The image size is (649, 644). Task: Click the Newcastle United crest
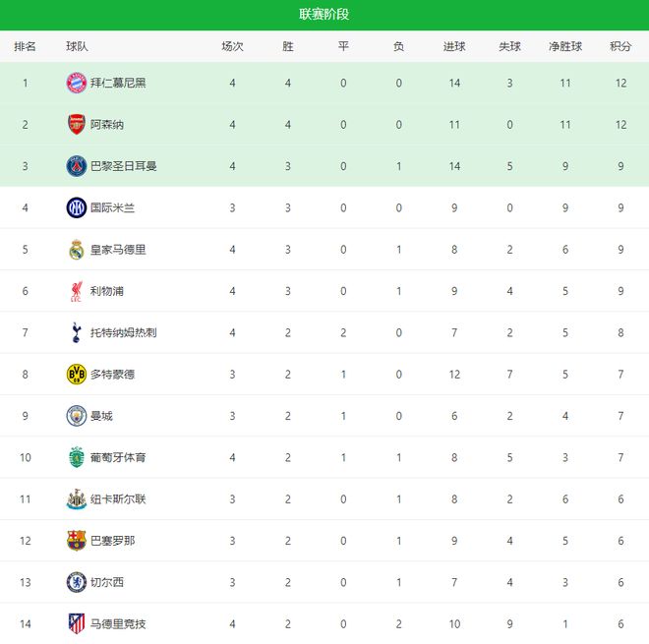pyautogui.click(x=76, y=498)
